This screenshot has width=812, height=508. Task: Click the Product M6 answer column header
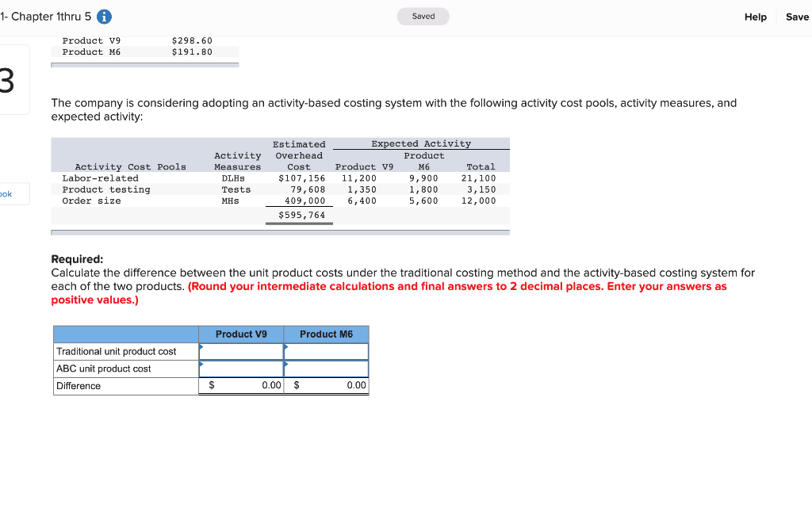pyautogui.click(x=326, y=334)
